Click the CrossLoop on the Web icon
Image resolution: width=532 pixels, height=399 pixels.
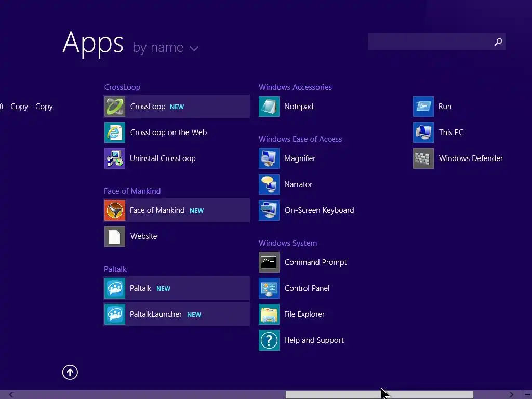coord(115,132)
